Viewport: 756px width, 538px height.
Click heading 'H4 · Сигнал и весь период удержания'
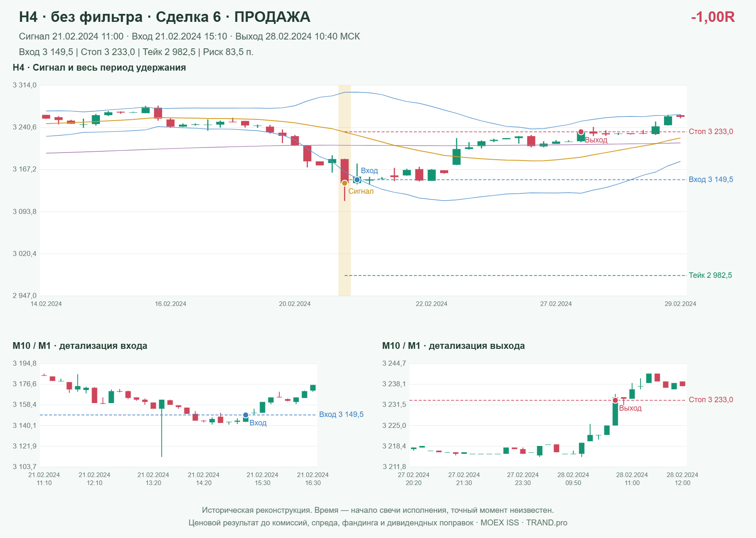point(99,68)
